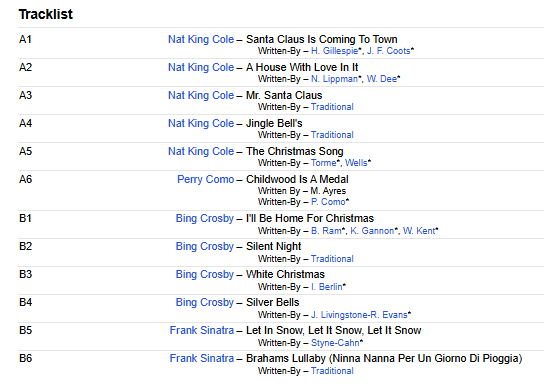Screen dimensions: 544x391
Task: Open Styne-Cahn writer link
Action: click(x=335, y=343)
